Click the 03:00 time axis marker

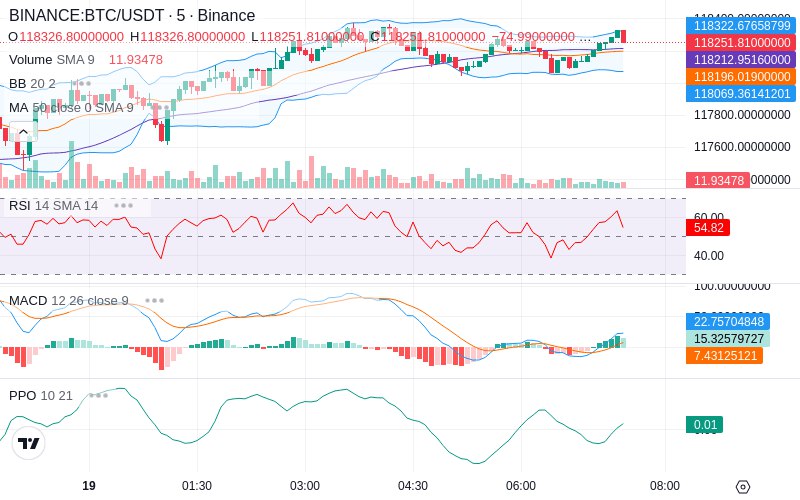[x=305, y=486]
